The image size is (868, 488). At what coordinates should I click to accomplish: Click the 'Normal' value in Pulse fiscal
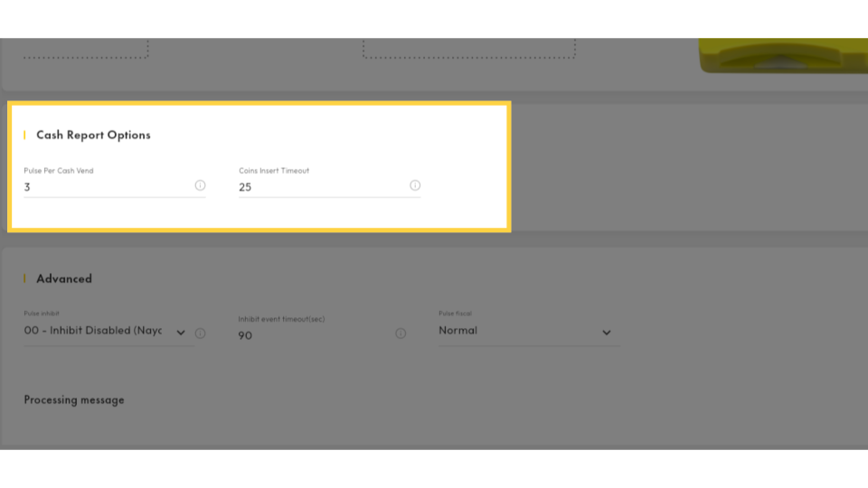(x=458, y=331)
